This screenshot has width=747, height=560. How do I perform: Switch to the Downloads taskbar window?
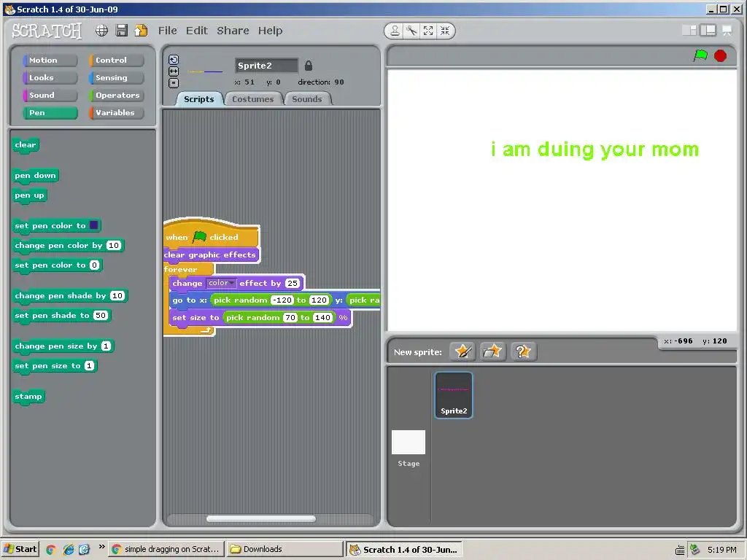tap(285, 549)
